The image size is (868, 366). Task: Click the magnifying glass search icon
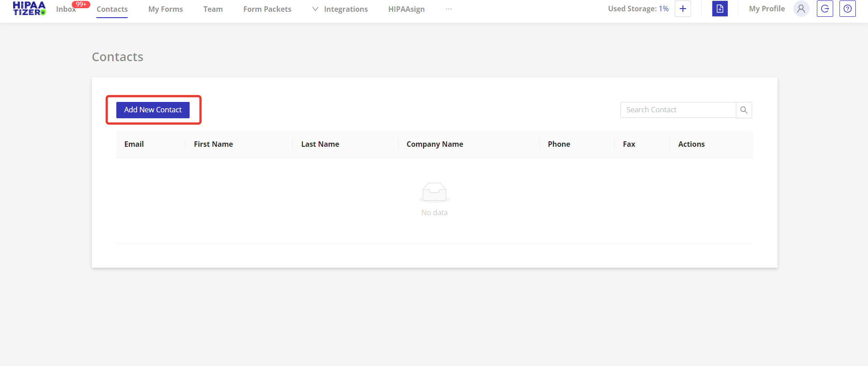tap(744, 110)
